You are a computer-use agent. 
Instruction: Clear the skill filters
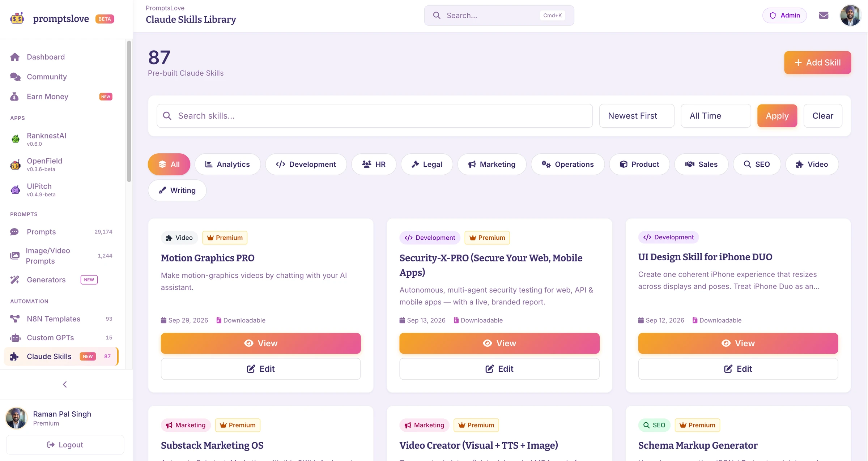coord(823,116)
